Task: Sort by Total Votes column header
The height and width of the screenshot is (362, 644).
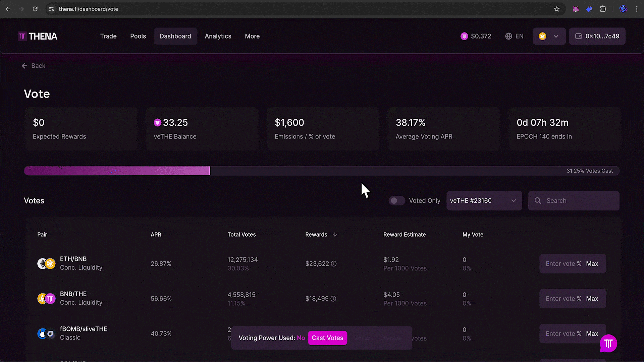Action: point(241,235)
